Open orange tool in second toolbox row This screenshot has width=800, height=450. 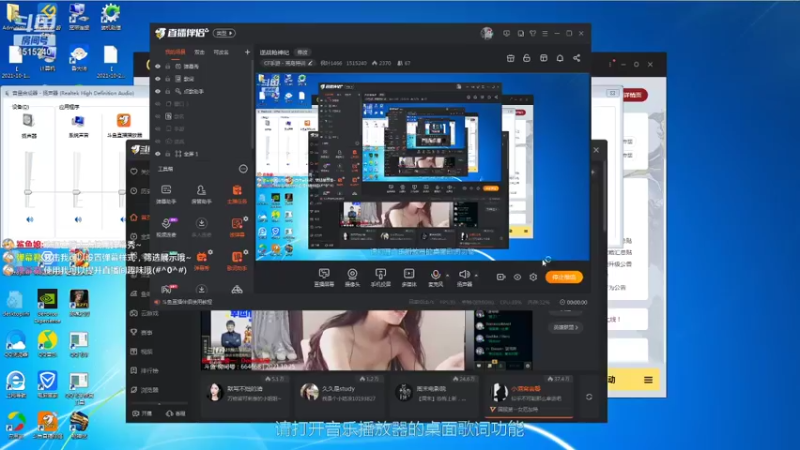click(237, 227)
